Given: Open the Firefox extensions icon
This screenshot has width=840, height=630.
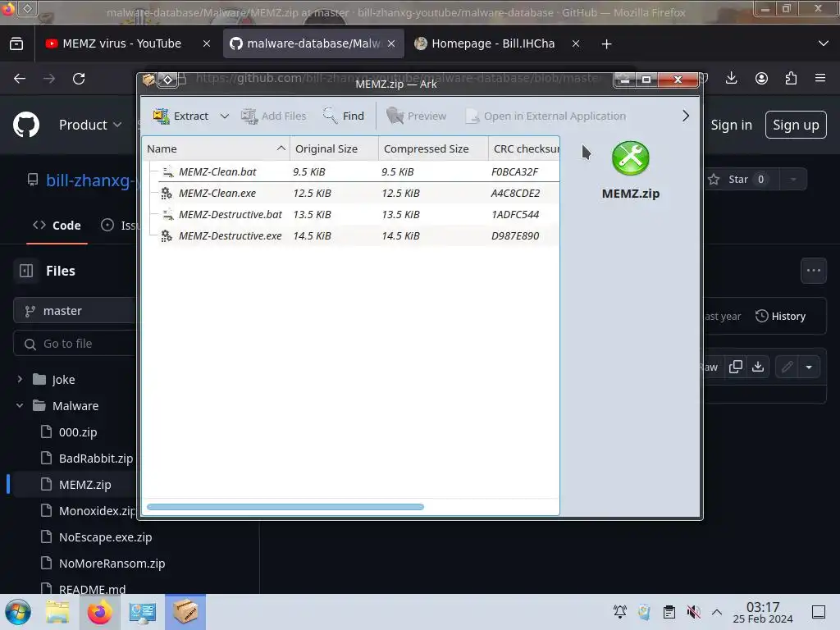Looking at the screenshot, I should coord(791,78).
